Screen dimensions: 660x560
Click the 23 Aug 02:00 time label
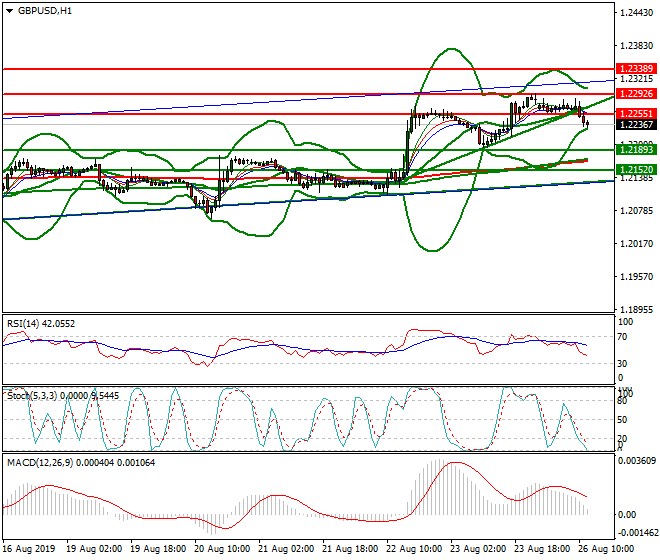click(x=478, y=549)
